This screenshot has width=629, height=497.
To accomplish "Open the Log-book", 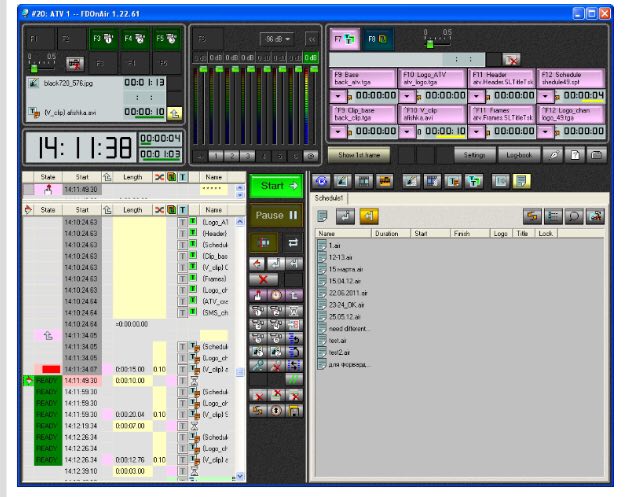I will [521, 155].
